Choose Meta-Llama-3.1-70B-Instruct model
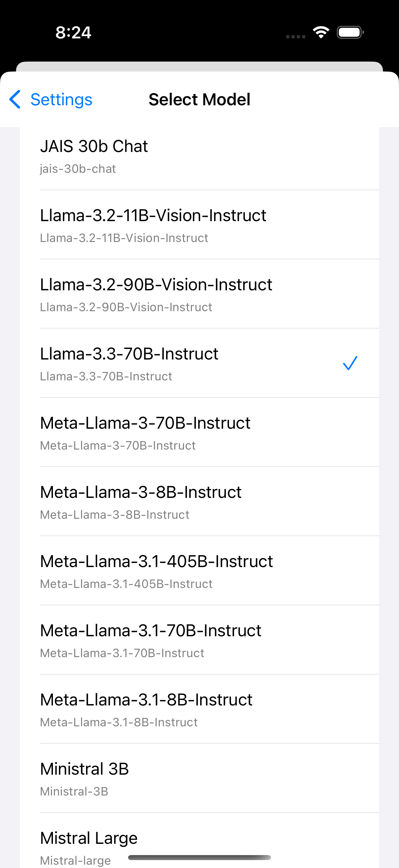The width and height of the screenshot is (399, 868). point(199,640)
